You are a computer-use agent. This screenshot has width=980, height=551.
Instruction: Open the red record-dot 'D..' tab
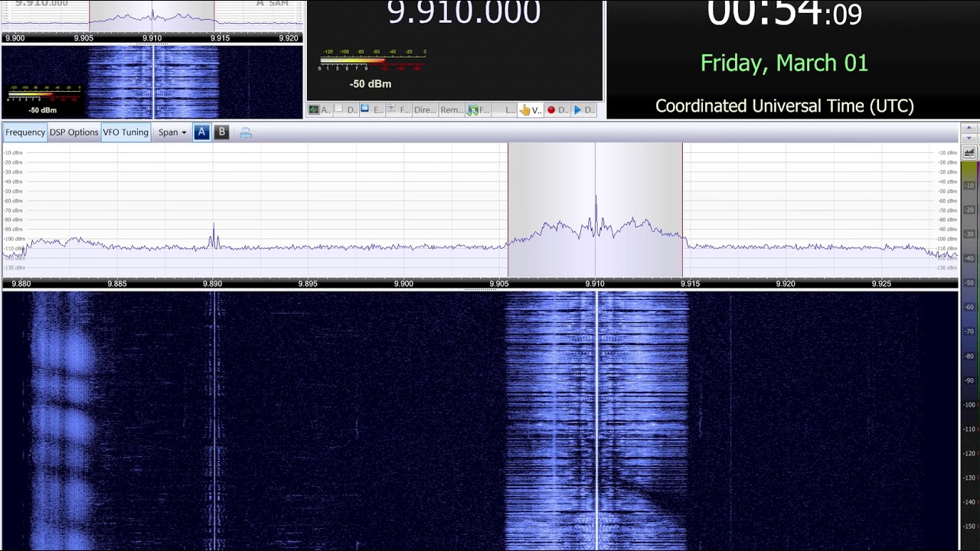click(x=557, y=110)
